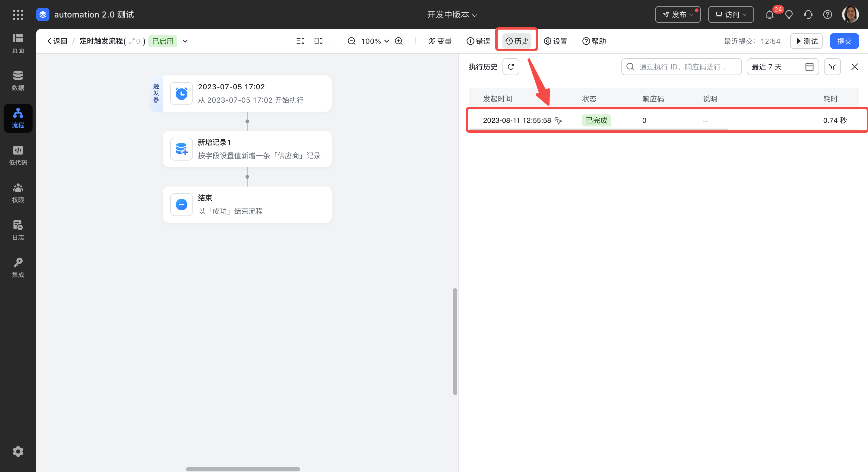
Task: Expand the flow status chevron next to 已启用
Action: click(185, 41)
